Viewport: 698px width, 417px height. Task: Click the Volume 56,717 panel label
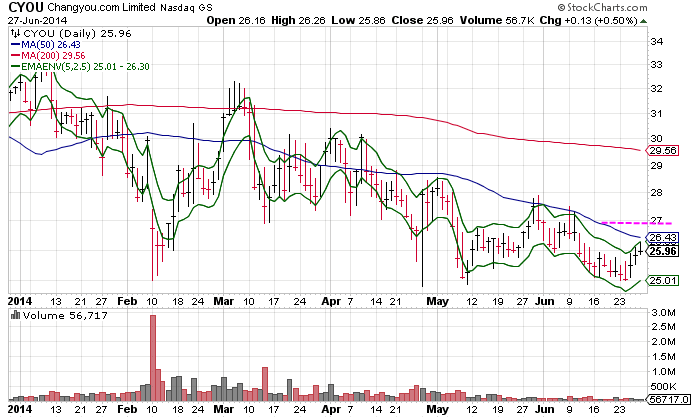pyautogui.click(x=65, y=316)
